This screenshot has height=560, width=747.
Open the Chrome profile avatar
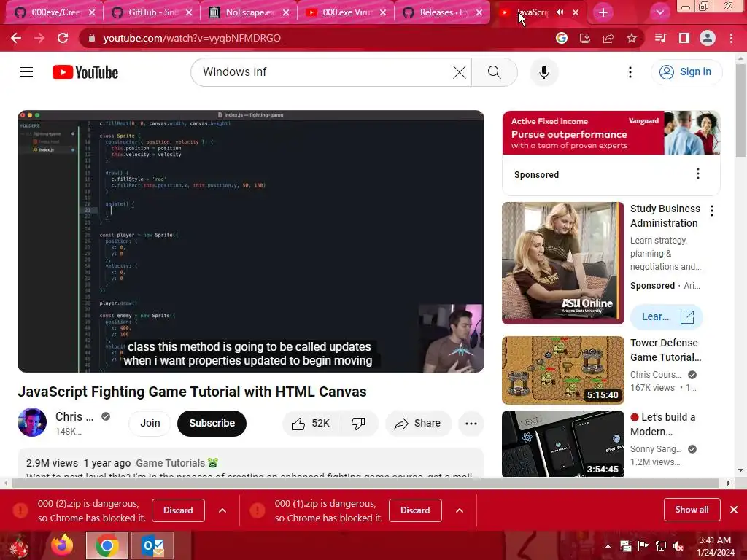point(708,38)
